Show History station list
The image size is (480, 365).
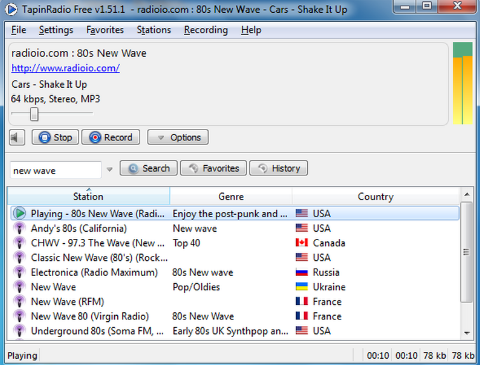coord(278,168)
